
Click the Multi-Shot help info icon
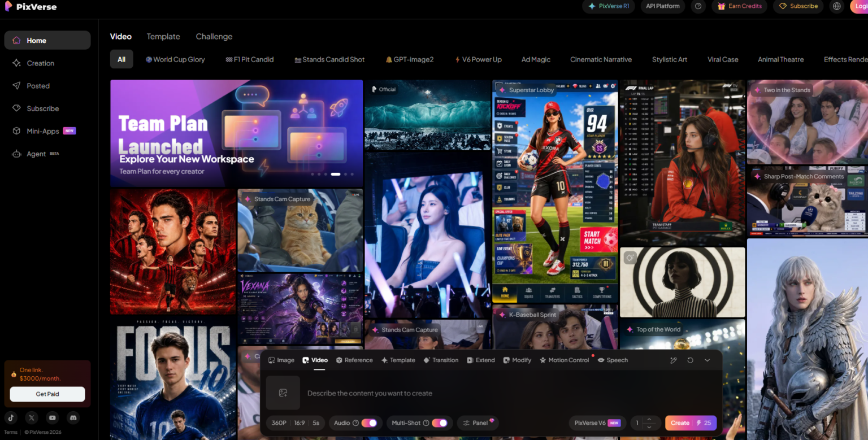426,423
